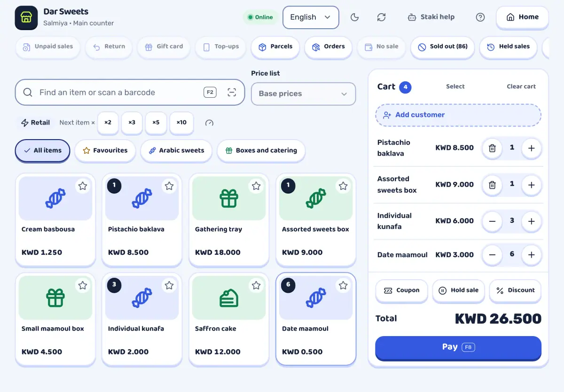Apply the ×5 next item multiplier
The width and height of the screenshot is (564, 392).
[x=156, y=123]
